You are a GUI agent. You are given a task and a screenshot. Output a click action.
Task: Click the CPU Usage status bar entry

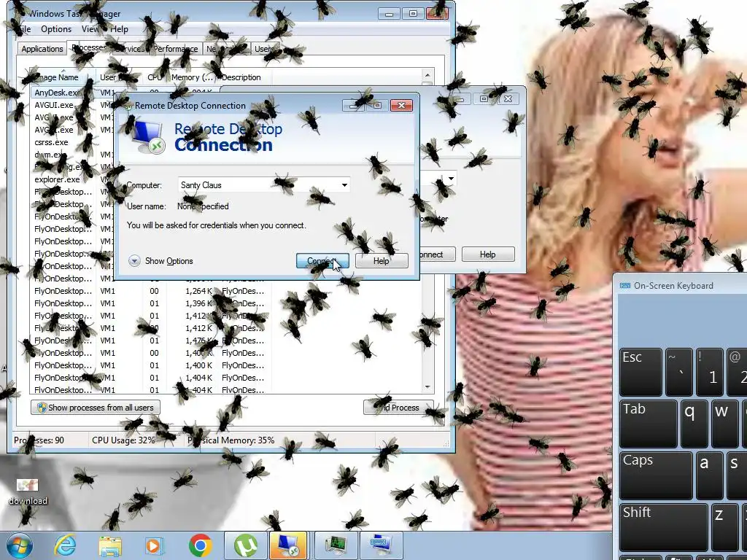pyautogui.click(x=123, y=440)
